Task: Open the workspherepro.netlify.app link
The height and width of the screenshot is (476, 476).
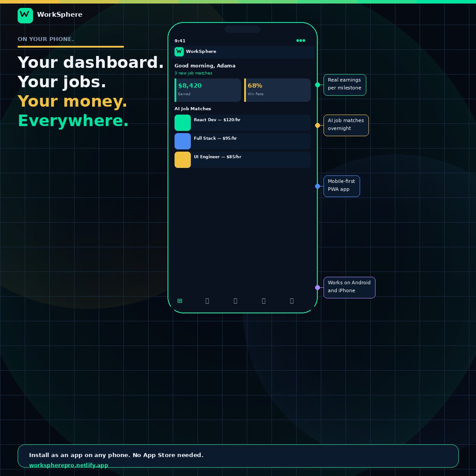Action: coord(69,465)
